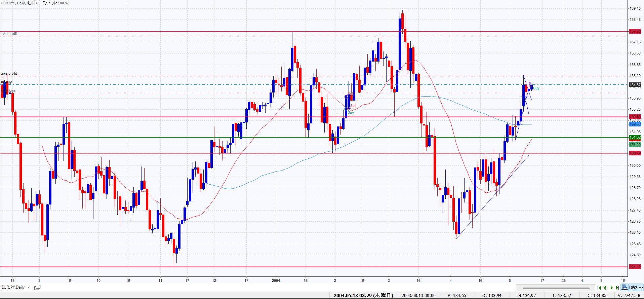Step one bar back with green left arrow
Viewport: 644px width, 299px height.
point(605,288)
